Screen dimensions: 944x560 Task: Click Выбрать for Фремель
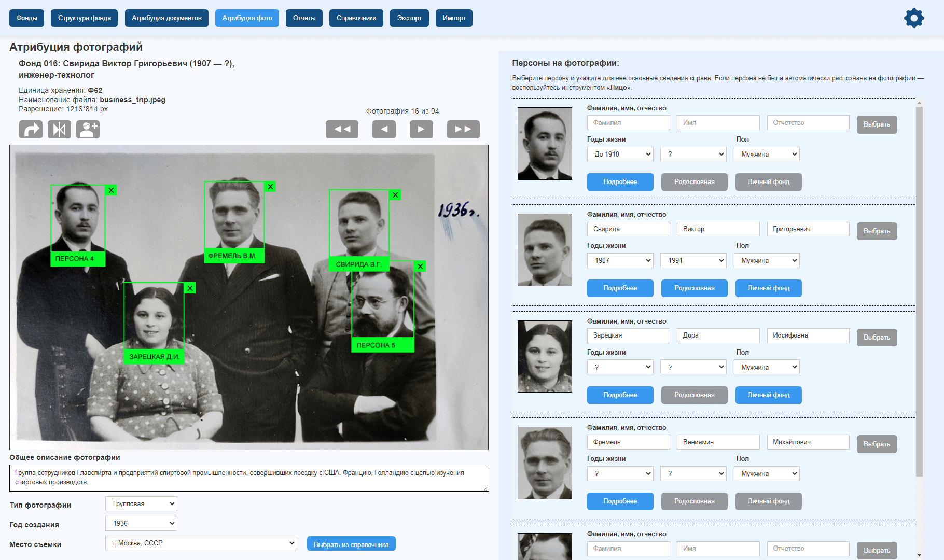click(877, 444)
